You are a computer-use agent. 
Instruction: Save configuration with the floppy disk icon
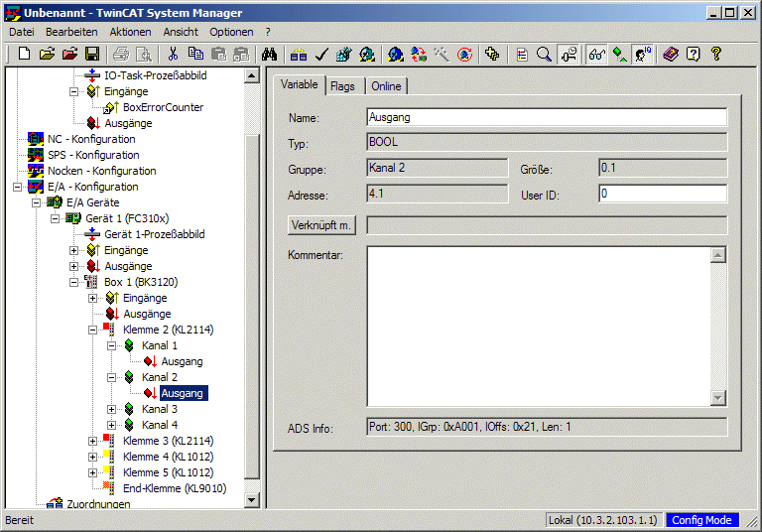tap(92, 54)
